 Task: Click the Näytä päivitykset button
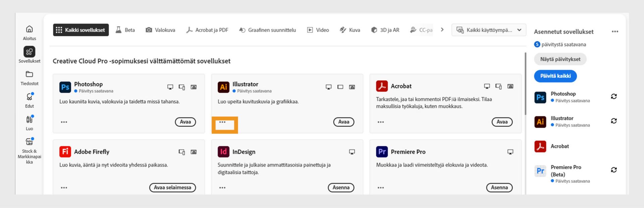(560, 59)
